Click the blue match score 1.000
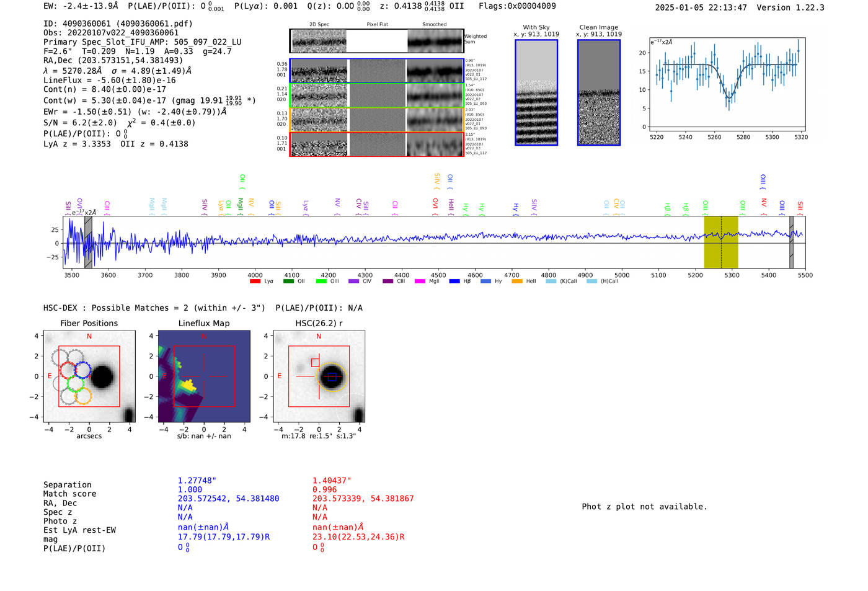 tap(190, 489)
